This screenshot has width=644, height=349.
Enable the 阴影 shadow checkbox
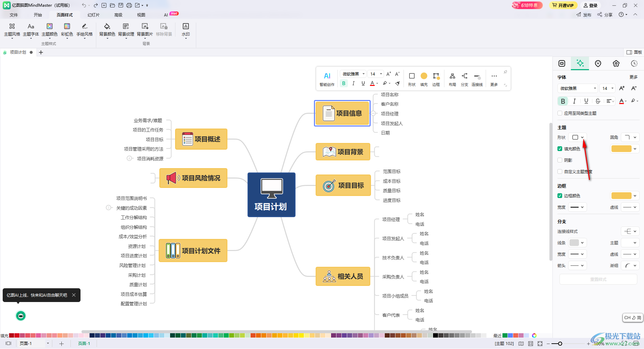pos(560,160)
